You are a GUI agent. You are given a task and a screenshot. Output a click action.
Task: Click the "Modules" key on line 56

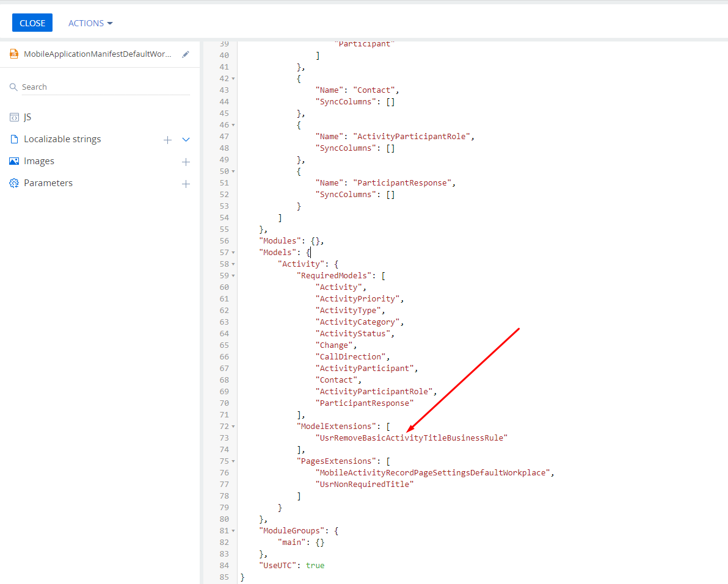point(280,241)
